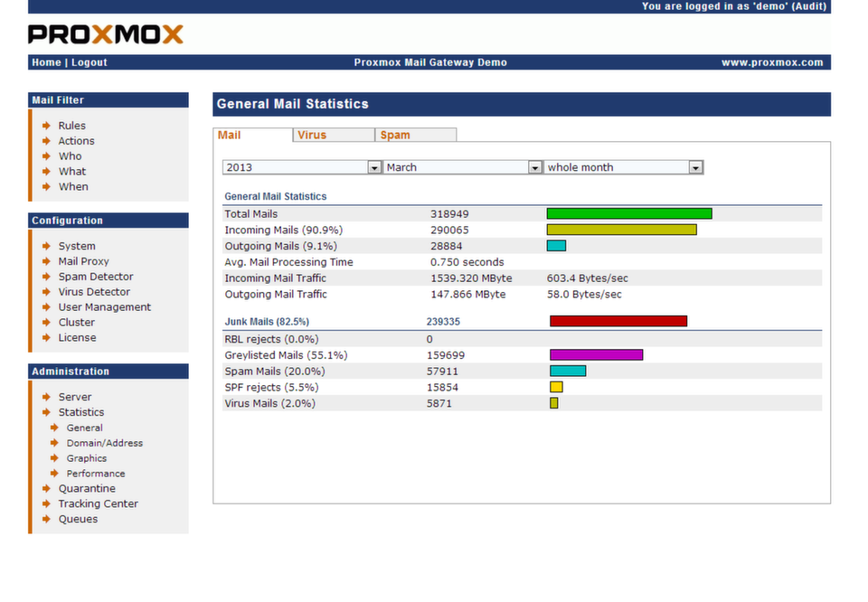Click the arrow icon beside Actions
The height and width of the screenshot is (602, 868).
tap(46, 141)
